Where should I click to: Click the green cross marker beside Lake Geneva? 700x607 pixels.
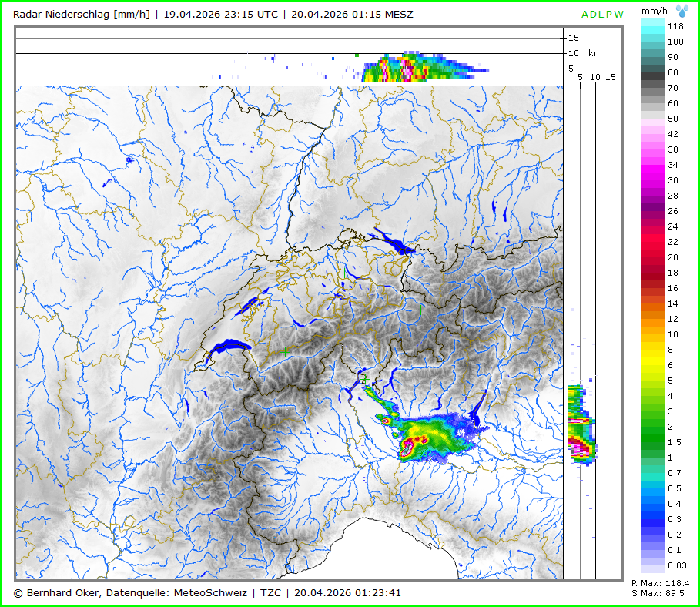point(203,348)
